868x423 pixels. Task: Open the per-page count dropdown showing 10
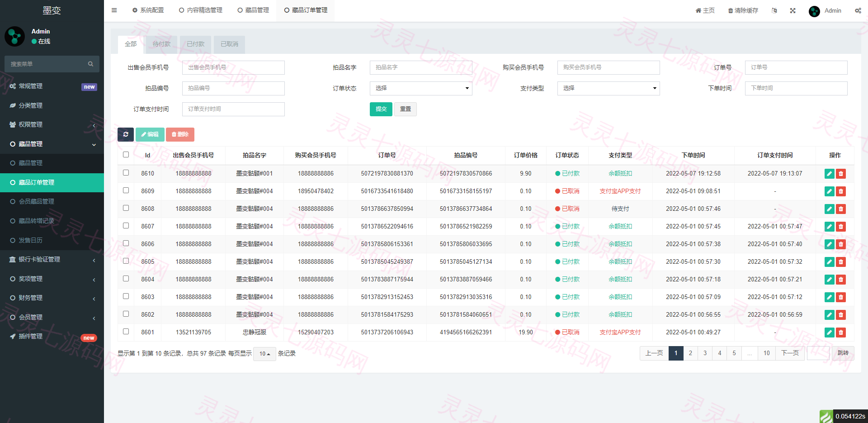(264, 354)
